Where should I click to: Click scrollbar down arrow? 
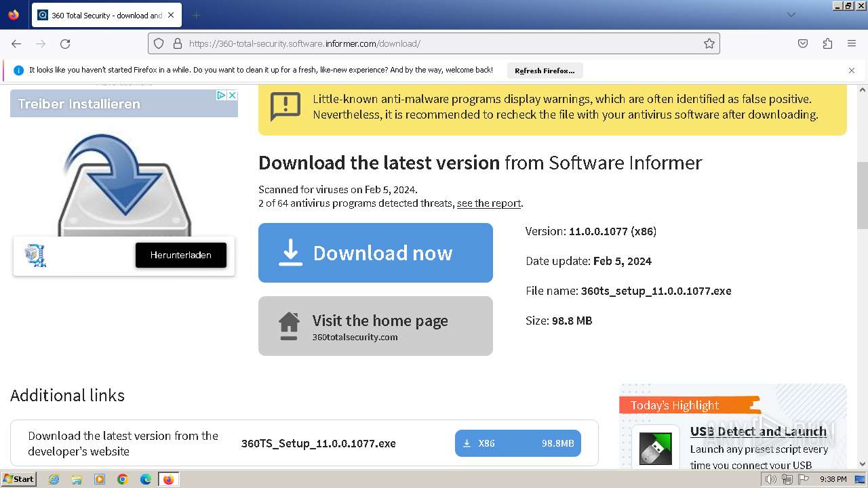[863, 464]
